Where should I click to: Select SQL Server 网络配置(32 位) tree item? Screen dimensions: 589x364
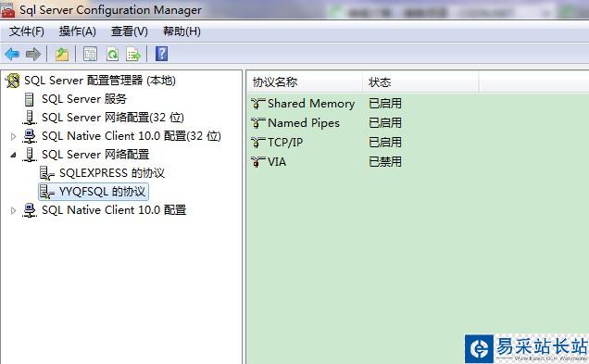[x=113, y=118]
